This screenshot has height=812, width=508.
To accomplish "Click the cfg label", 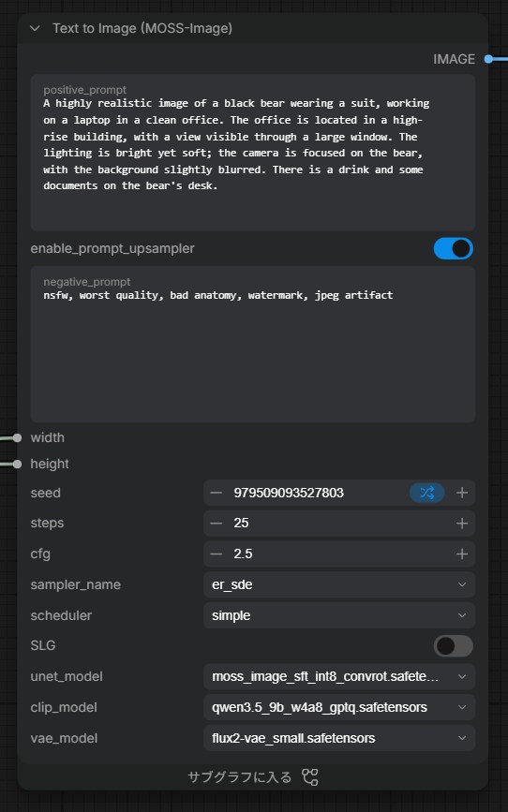I will 40,554.
